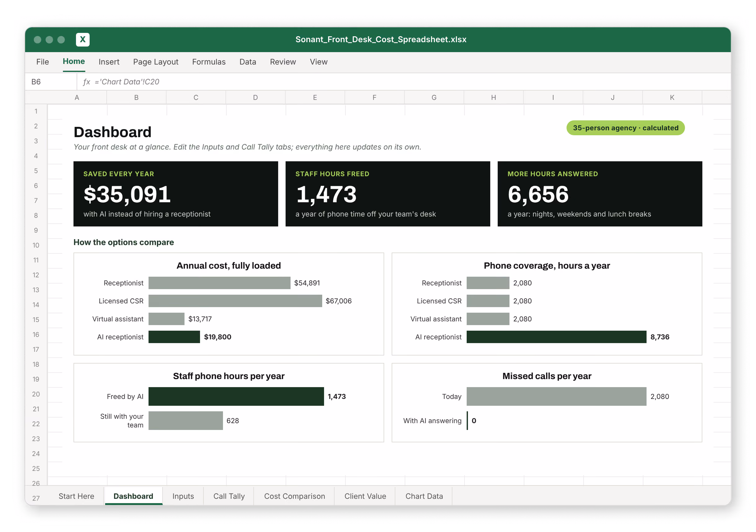
Task: Select the Dashboard sheet tab
Action: (x=133, y=496)
